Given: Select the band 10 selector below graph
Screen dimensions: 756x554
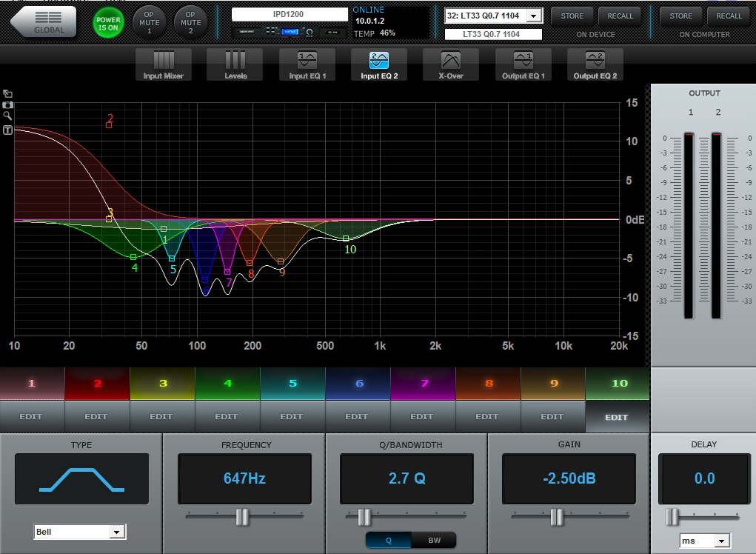Looking at the screenshot, I should coord(618,384).
